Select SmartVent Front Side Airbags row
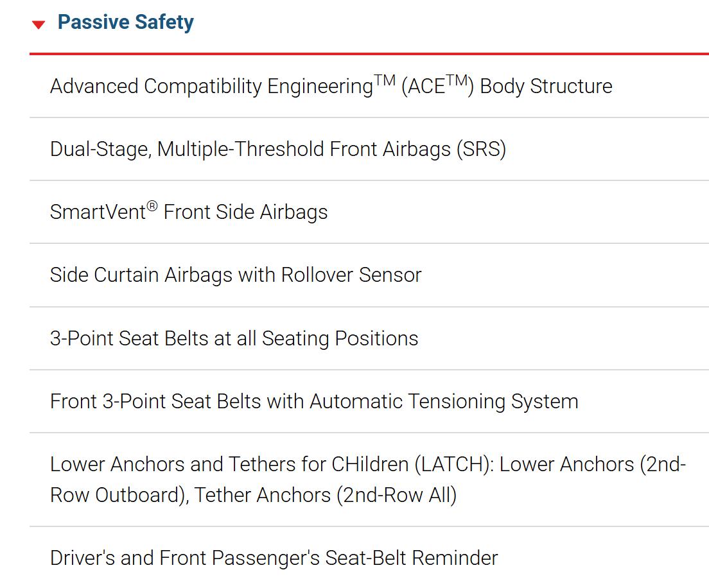This screenshot has width=709, height=588. (369, 212)
